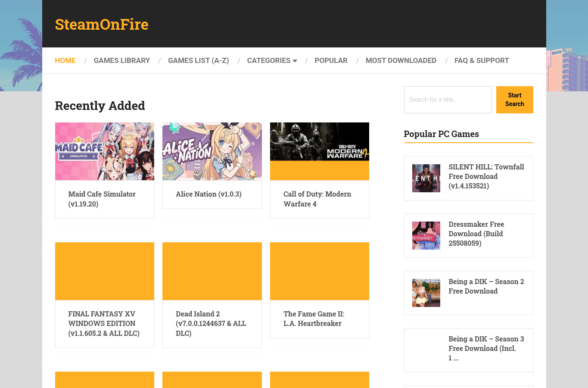The width and height of the screenshot is (588, 388).
Task: Click Being a DIK Season 2 thumbnail
Action: [x=426, y=293]
